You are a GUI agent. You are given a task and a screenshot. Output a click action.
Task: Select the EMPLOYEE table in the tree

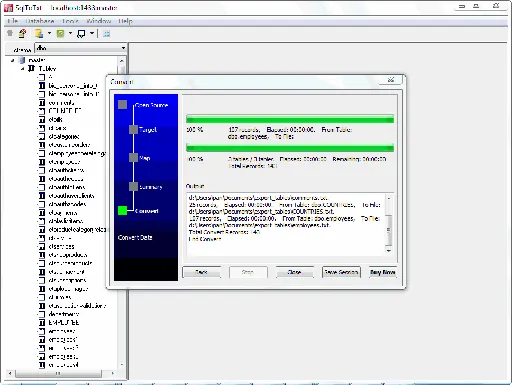[64, 323]
